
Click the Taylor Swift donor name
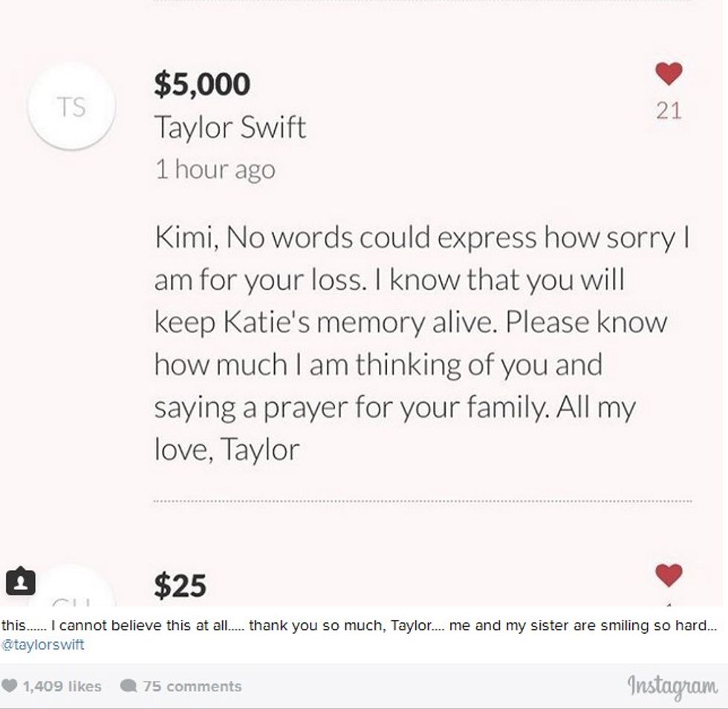pos(230,127)
